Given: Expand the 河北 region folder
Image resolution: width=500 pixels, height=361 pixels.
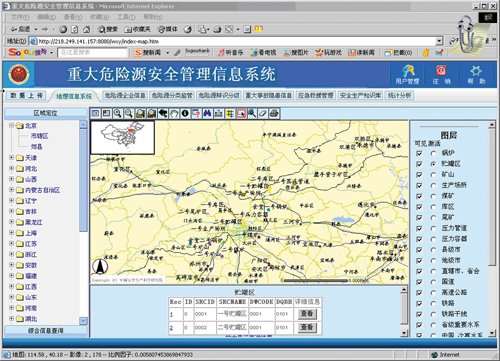Looking at the screenshot, I should (11, 168).
